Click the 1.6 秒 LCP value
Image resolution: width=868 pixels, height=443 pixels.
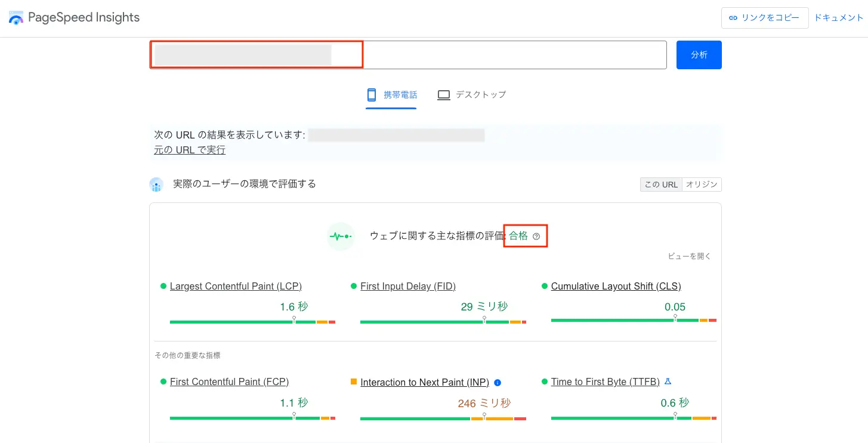click(294, 307)
